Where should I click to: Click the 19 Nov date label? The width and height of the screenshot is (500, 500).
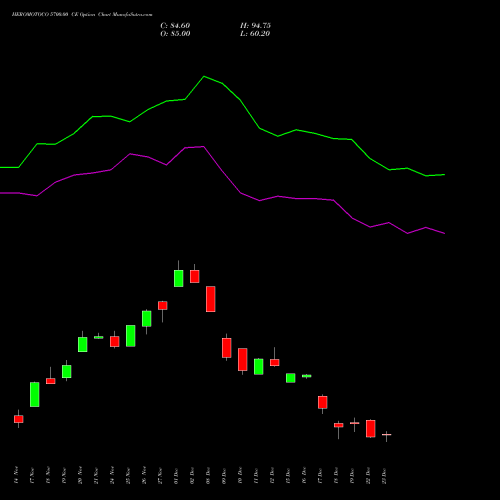(x=64, y=475)
